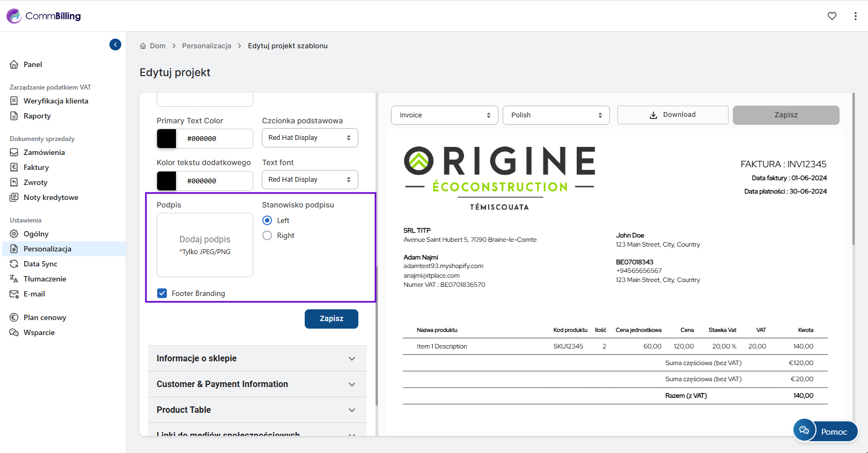
Task: Open the Pomoc chat help widget
Action: 825,431
